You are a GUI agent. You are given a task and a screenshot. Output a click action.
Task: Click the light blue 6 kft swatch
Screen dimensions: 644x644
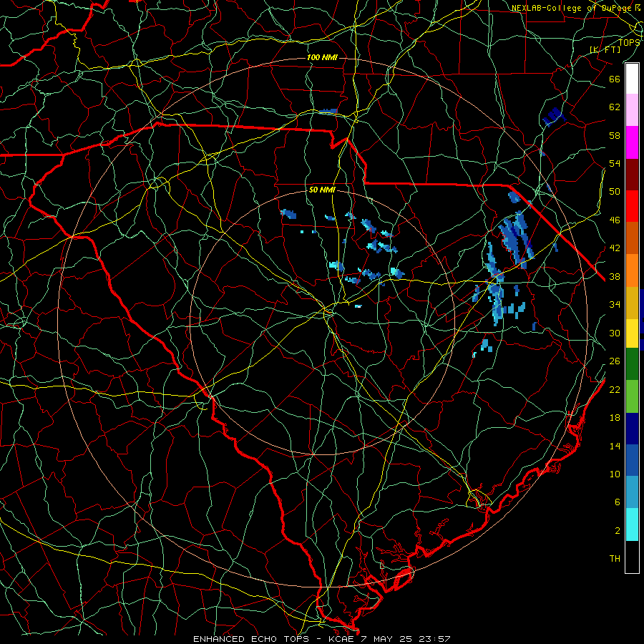(632, 492)
